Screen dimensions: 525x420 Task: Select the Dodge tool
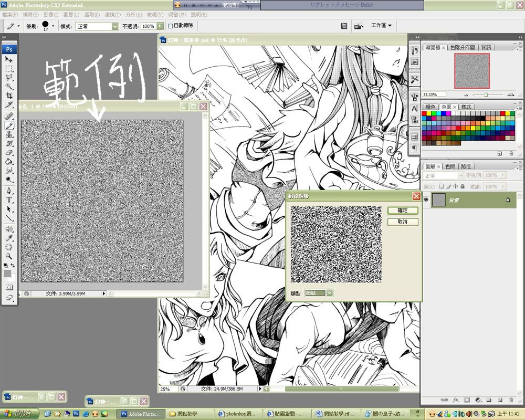pos(9,180)
